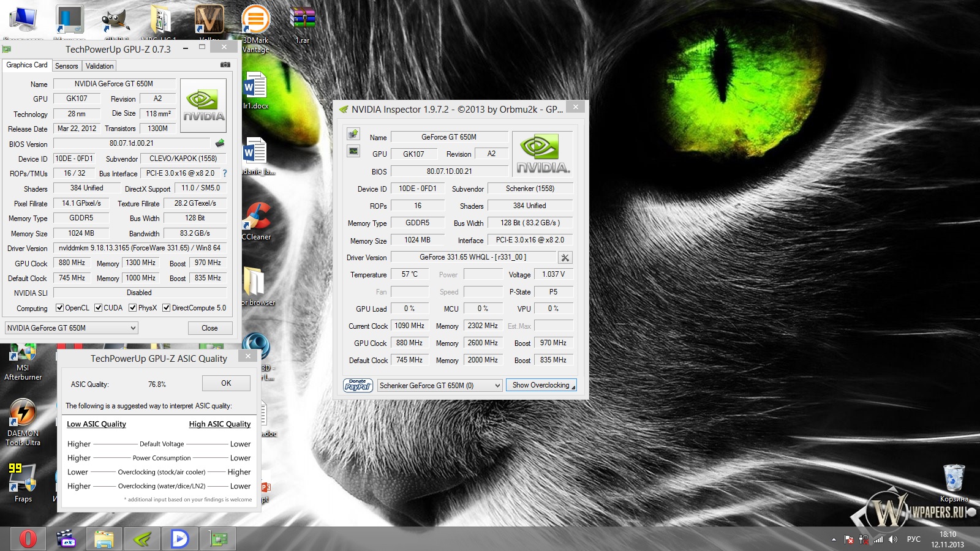This screenshot has width=980, height=551.
Task: Click the network signal tray icon
Action: (878, 539)
